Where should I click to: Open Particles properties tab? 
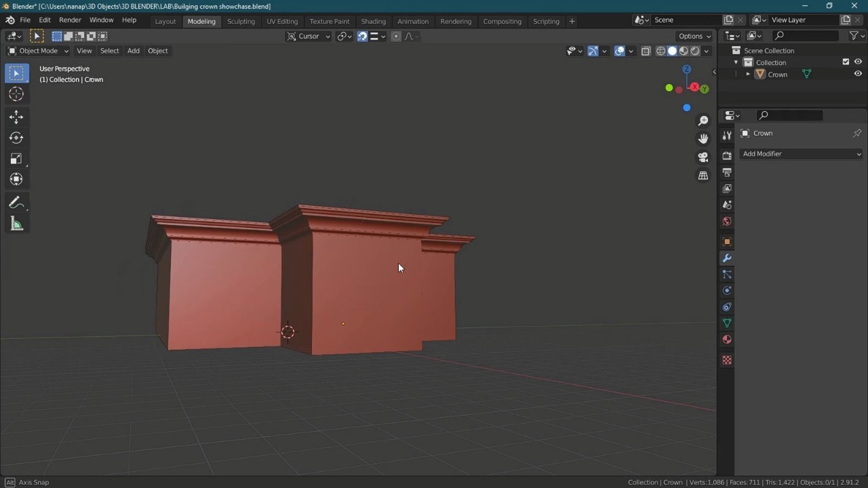tap(727, 274)
